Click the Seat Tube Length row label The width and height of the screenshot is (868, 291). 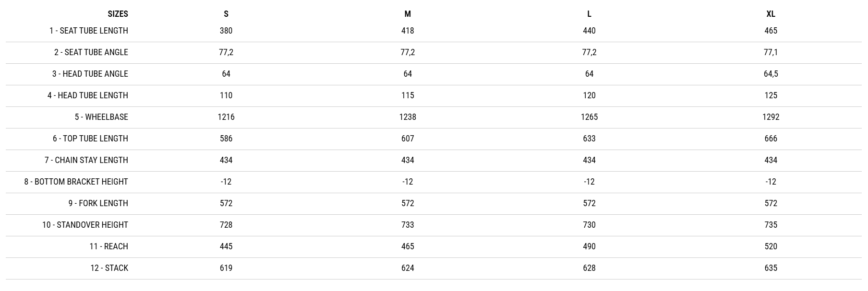(x=89, y=31)
